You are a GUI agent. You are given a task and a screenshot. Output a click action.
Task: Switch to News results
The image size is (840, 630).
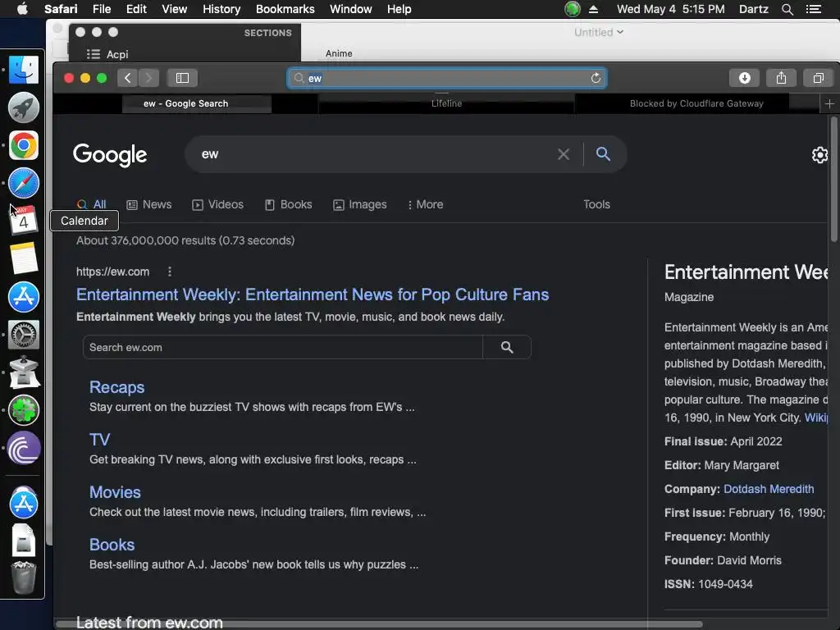(149, 204)
